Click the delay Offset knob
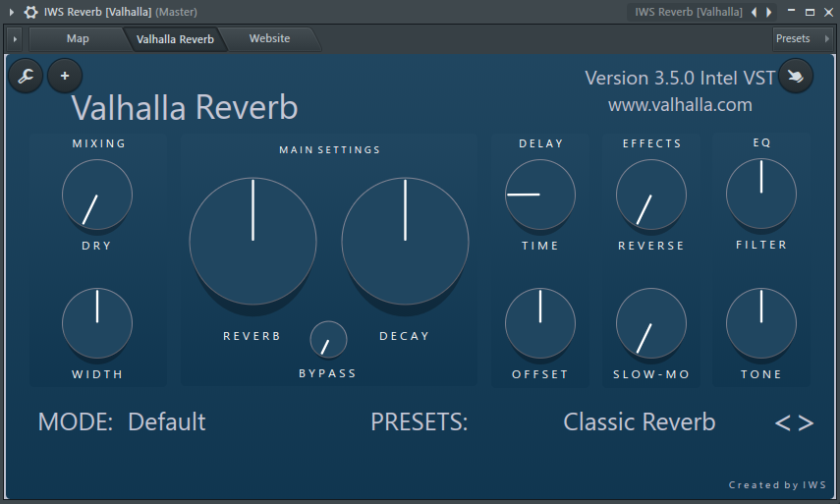This screenshot has width=840, height=504. [540, 323]
